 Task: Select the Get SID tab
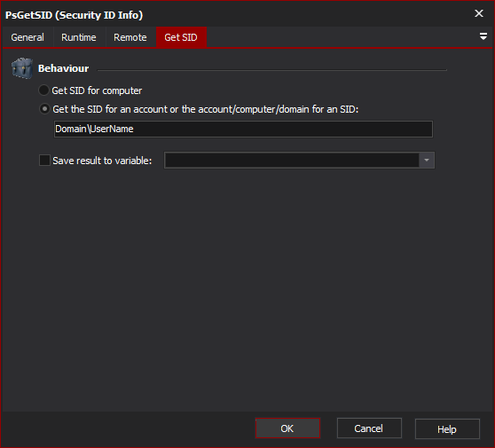181,37
